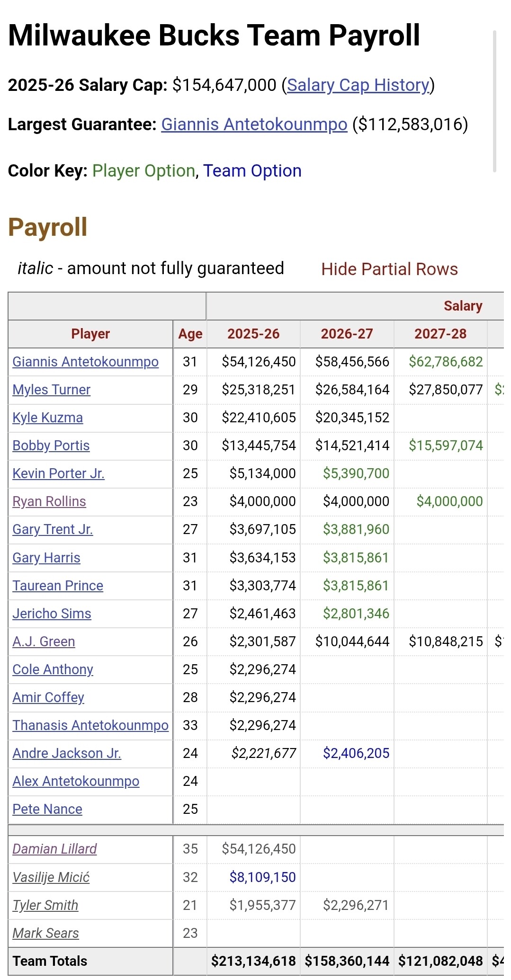Toggle Hide Partial Rows
The image size is (511, 980).
(x=389, y=269)
